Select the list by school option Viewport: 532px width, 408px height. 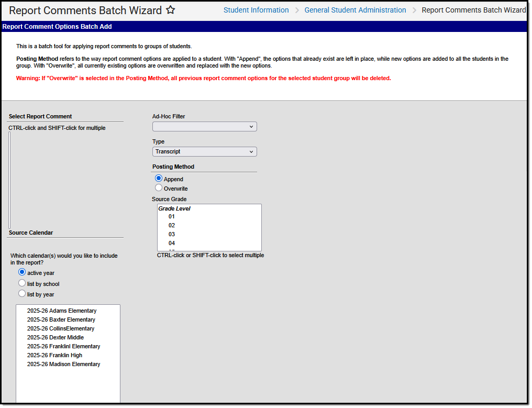(x=21, y=283)
